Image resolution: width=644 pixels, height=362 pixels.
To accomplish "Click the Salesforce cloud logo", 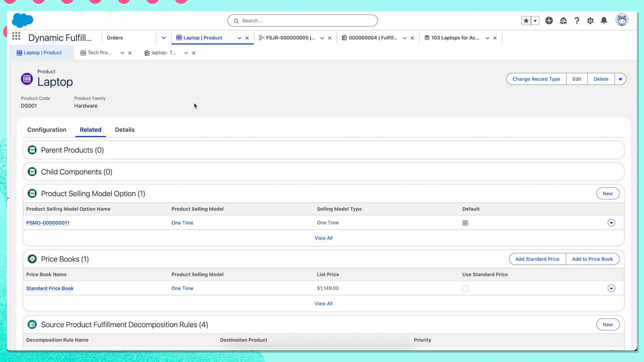I will pyautogui.click(x=23, y=20).
